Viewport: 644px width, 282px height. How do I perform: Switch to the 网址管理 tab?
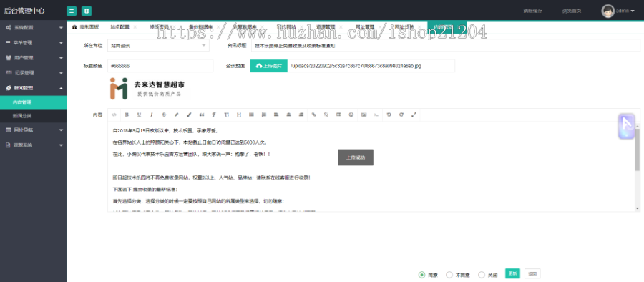click(365, 27)
